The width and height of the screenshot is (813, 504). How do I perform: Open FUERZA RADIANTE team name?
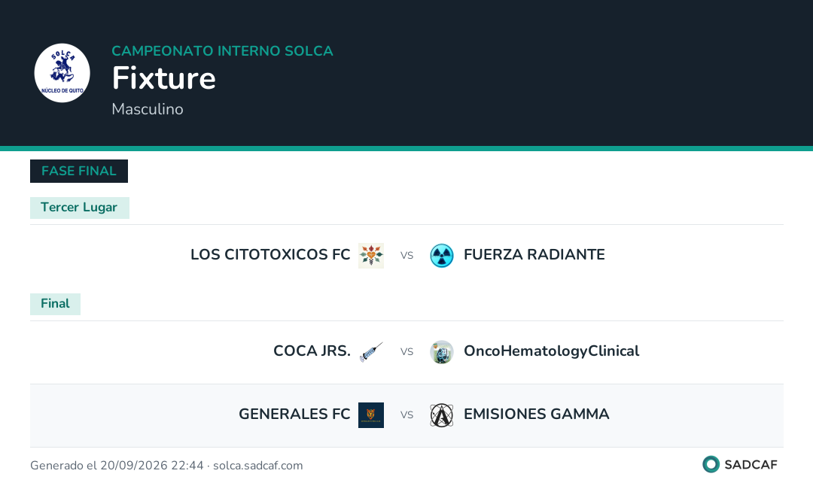point(534,255)
